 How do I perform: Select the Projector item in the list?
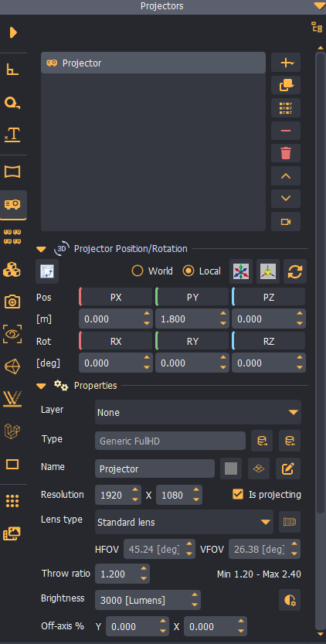153,63
